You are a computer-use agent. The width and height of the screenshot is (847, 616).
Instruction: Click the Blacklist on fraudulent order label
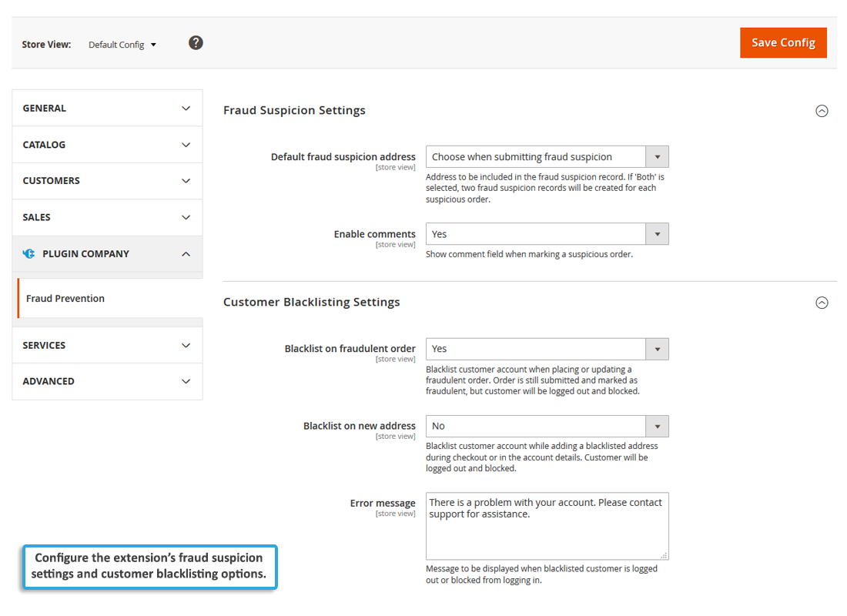pos(350,349)
